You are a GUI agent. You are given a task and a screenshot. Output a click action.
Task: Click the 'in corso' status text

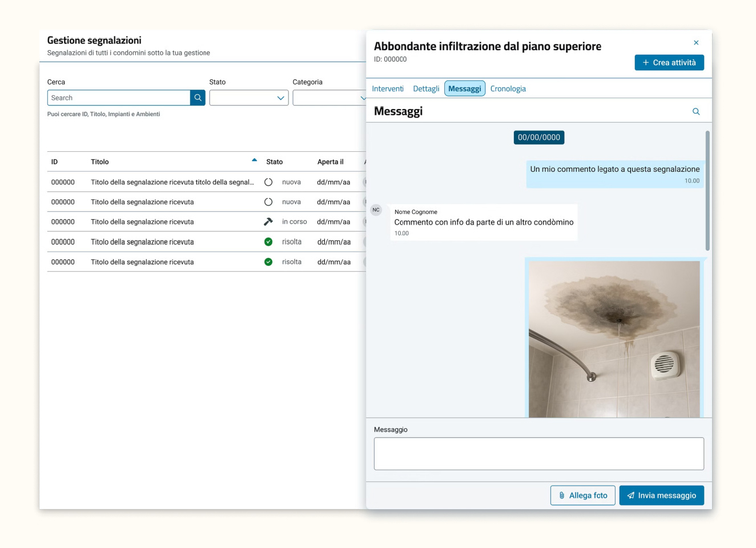click(295, 221)
